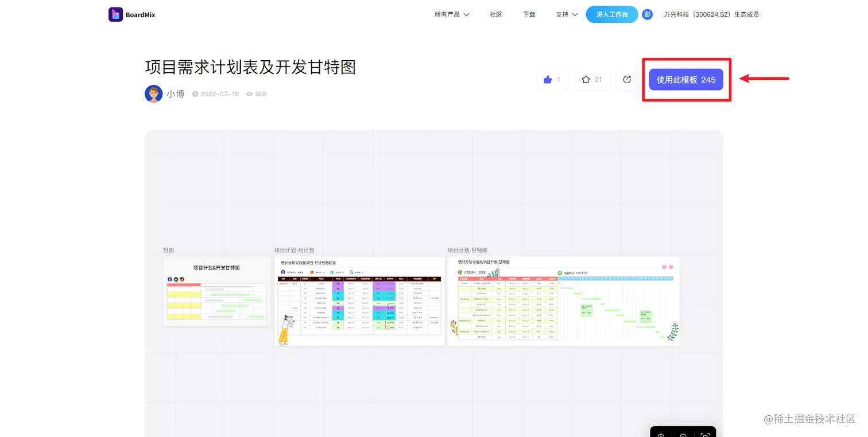Click the BoardMix logo icon

tap(115, 14)
